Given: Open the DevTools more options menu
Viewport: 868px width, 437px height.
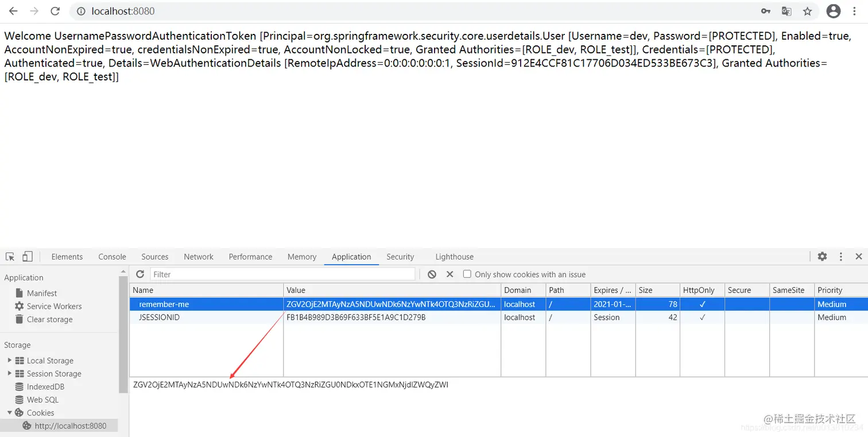Looking at the screenshot, I should click(x=840, y=257).
